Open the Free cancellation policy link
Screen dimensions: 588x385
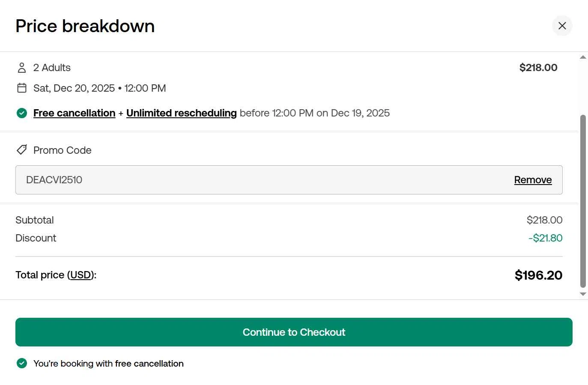click(x=75, y=113)
